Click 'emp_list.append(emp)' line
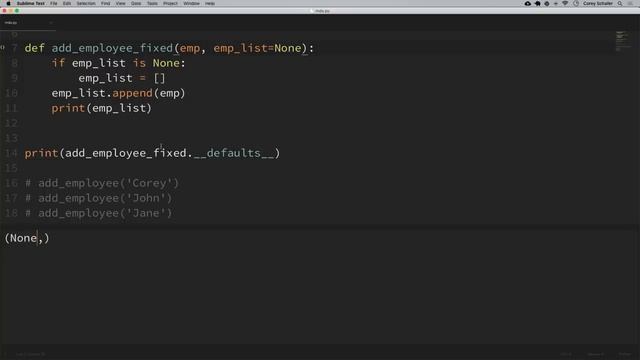Viewport: 640px width, 360px height. click(118, 93)
